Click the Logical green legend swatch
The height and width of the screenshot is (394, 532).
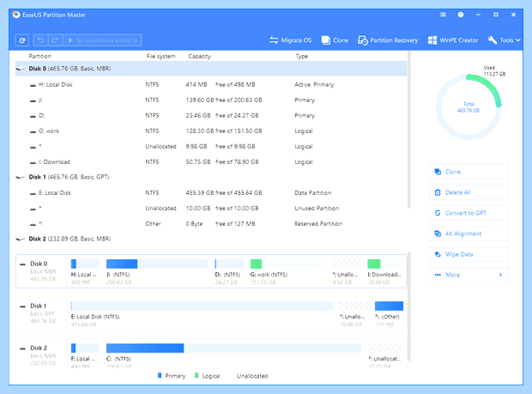[x=196, y=375]
